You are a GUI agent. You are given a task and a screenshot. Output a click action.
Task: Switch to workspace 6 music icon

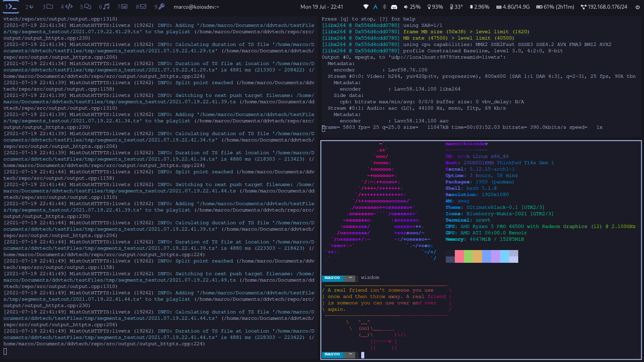pos(104,6)
